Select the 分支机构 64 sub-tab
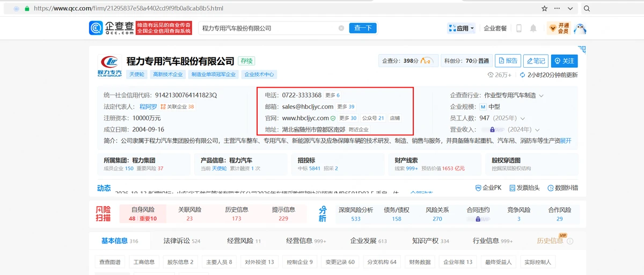644x275 pixels. coord(382,262)
